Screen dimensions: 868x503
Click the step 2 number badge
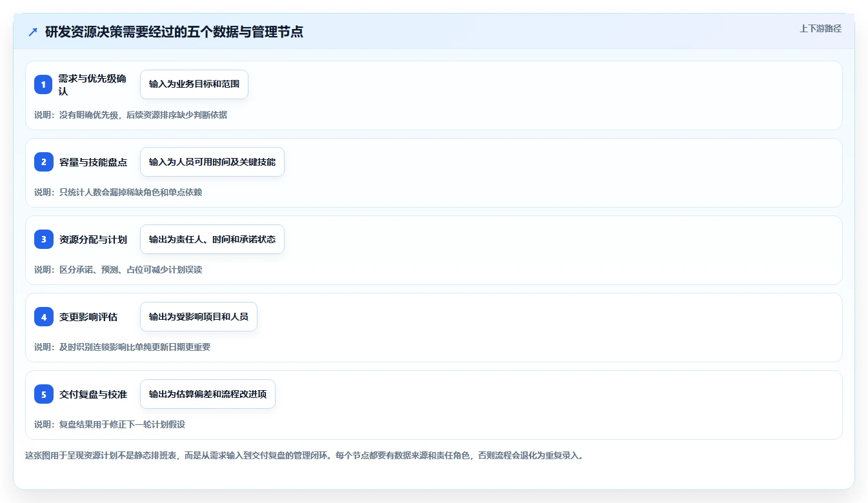coord(44,162)
